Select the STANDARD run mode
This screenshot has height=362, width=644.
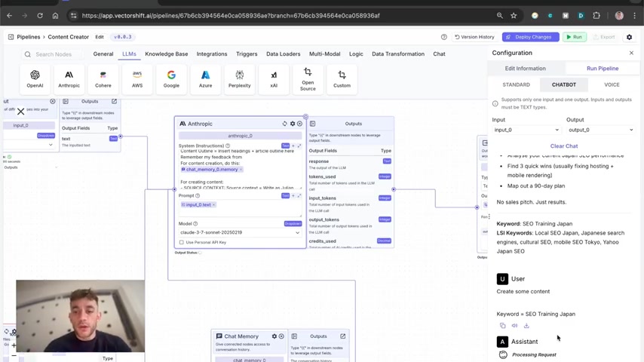pyautogui.click(x=517, y=84)
